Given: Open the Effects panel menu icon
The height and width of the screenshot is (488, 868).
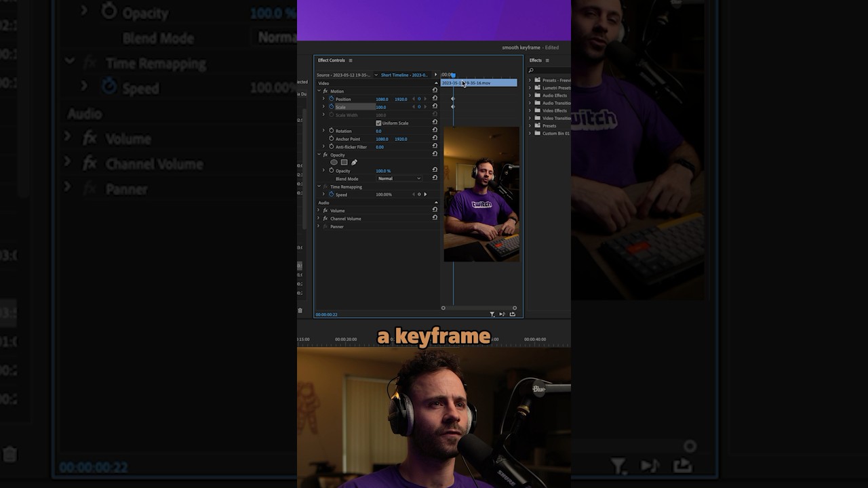Looking at the screenshot, I should pyautogui.click(x=547, y=60).
